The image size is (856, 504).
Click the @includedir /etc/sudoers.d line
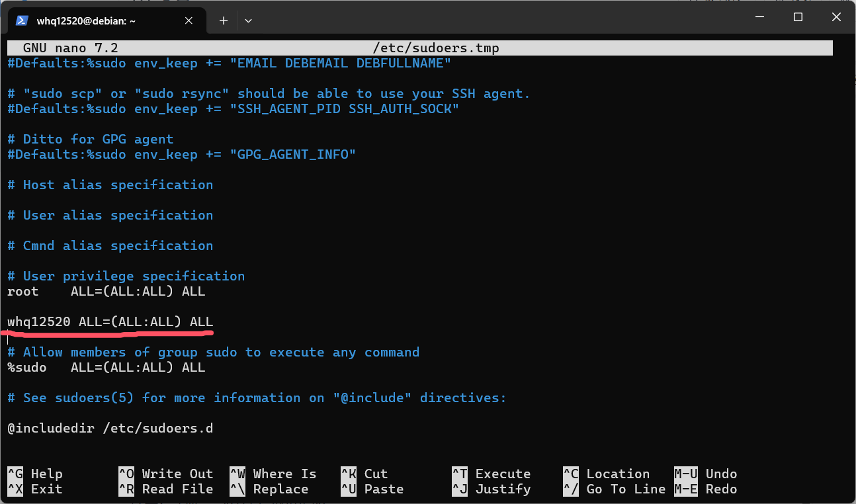tap(110, 429)
